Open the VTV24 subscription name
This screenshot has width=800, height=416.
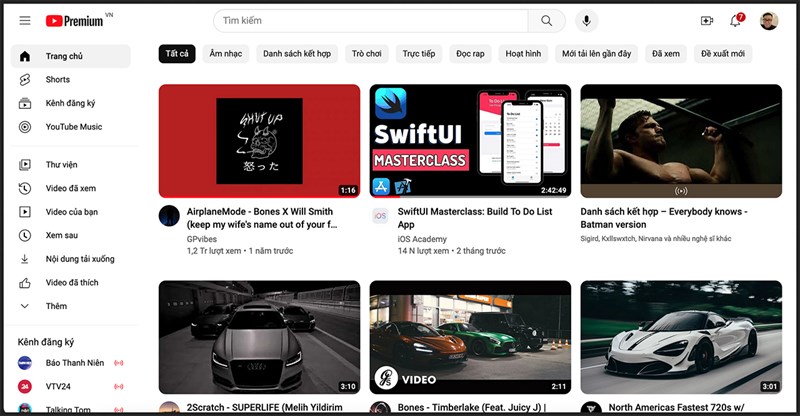pos(58,386)
